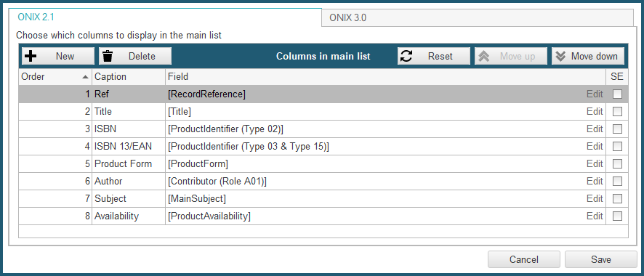The height and width of the screenshot is (276, 644).
Task: Open Edit link for the Title row
Action: point(595,112)
